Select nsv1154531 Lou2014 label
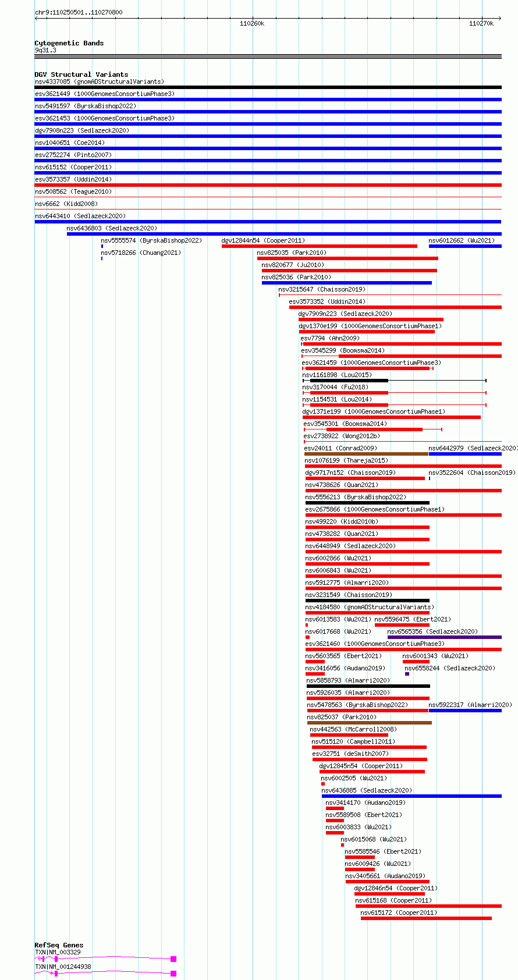This screenshot has width=518, height=980. 337,399
